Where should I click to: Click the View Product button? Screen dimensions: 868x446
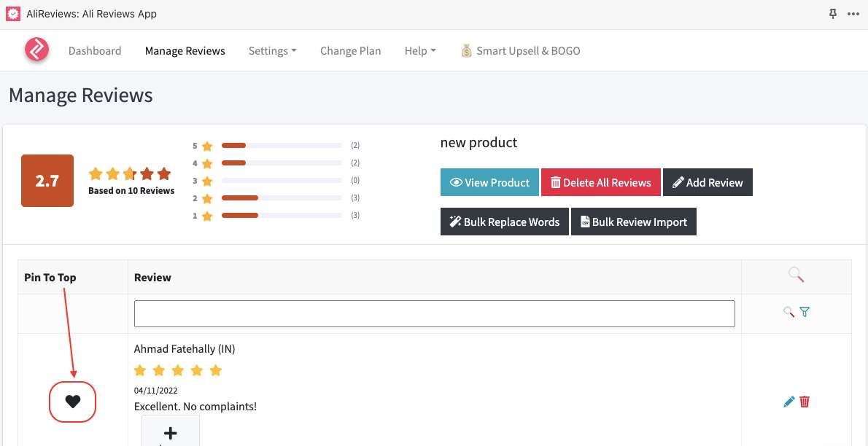tap(489, 183)
